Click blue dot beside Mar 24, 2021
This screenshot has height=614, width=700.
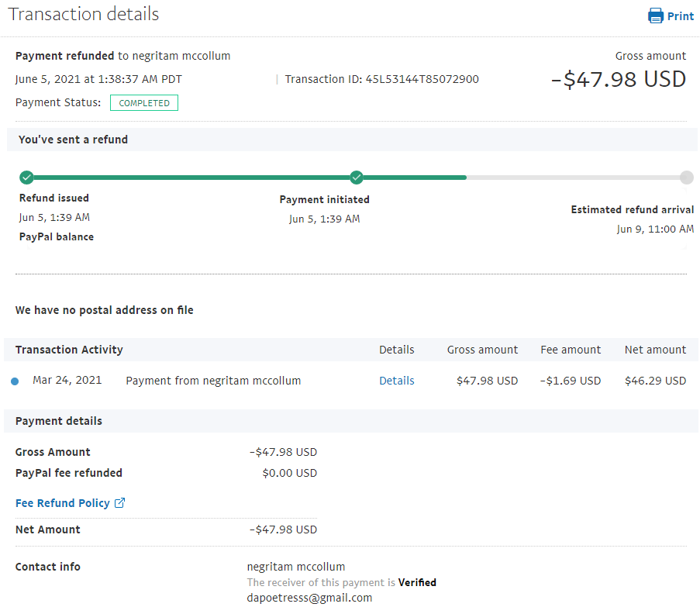[16, 381]
